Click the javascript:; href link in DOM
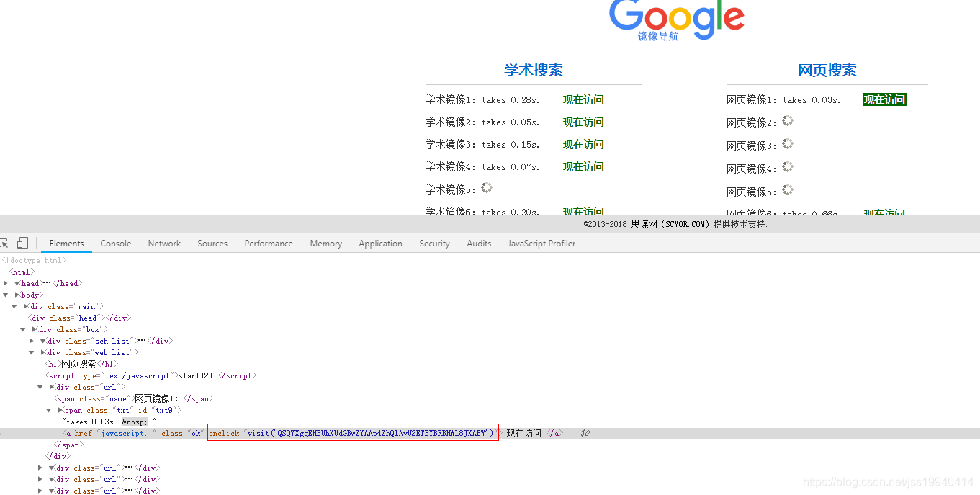The width and height of the screenshot is (980, 495). point(126,433)
